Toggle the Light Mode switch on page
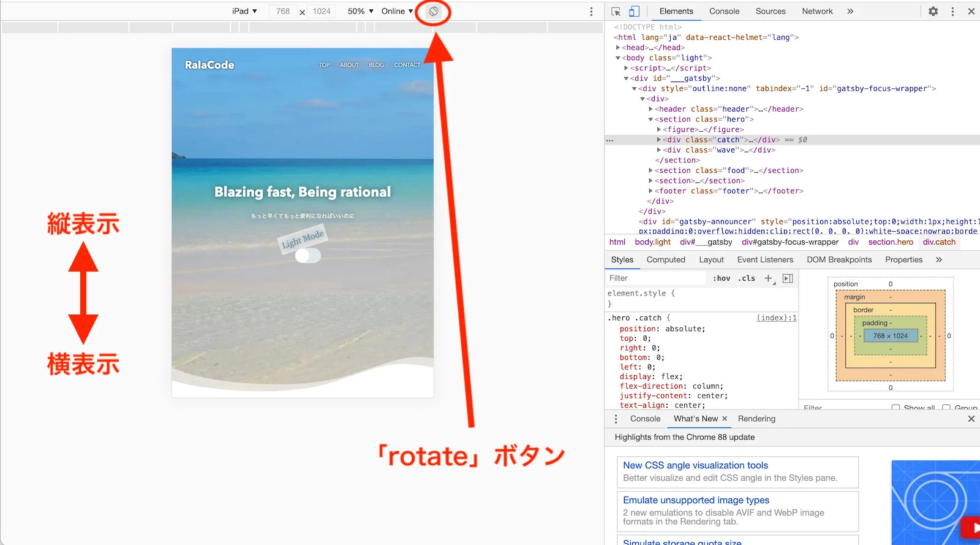 [307, 256]
